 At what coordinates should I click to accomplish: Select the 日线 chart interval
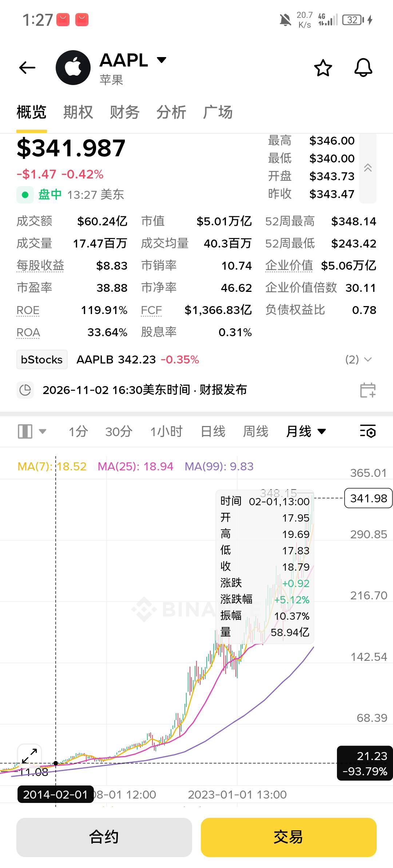(x=213, y=431)
